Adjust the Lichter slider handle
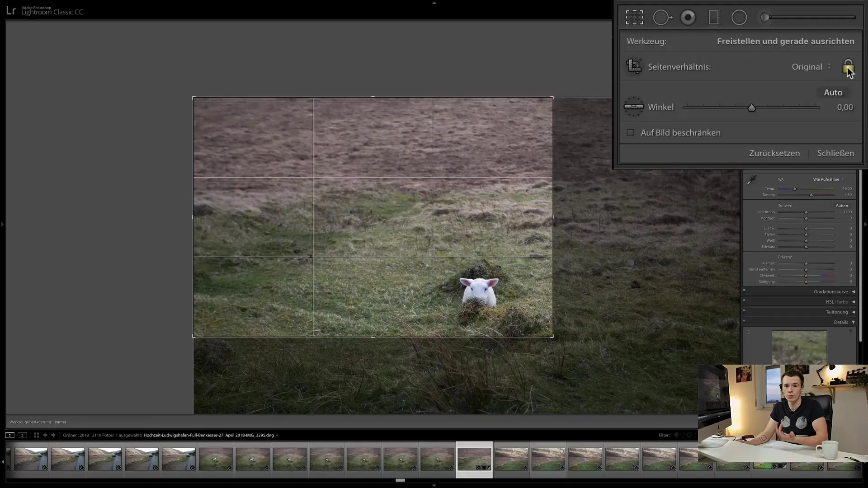 pyautogui.click(x=806, y=228)
